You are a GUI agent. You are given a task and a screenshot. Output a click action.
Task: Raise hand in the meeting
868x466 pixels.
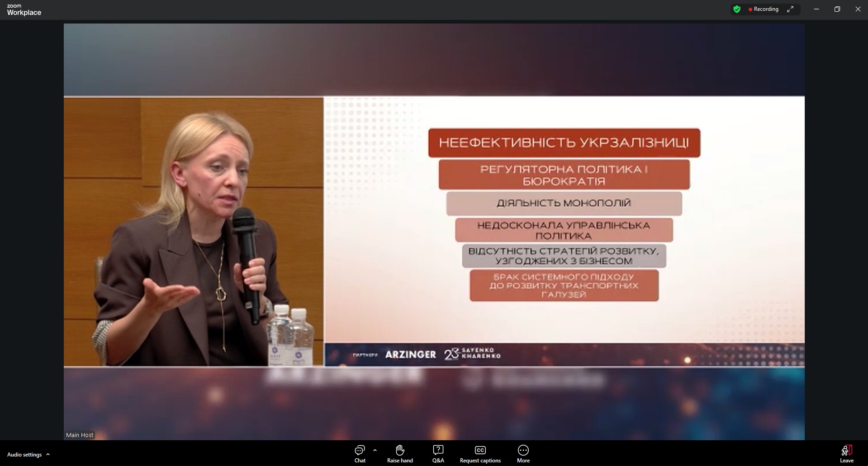400,454
